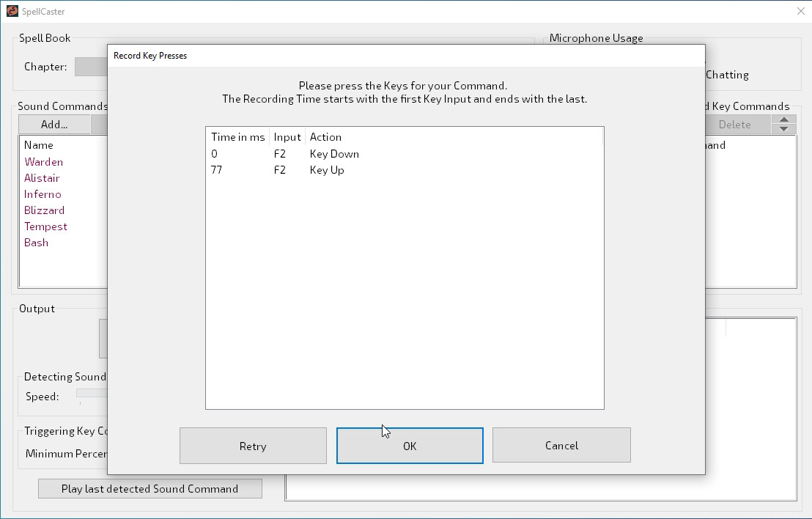Open the Add... sound command button
This screenshot has width=812, height=519.
point(54,125)
